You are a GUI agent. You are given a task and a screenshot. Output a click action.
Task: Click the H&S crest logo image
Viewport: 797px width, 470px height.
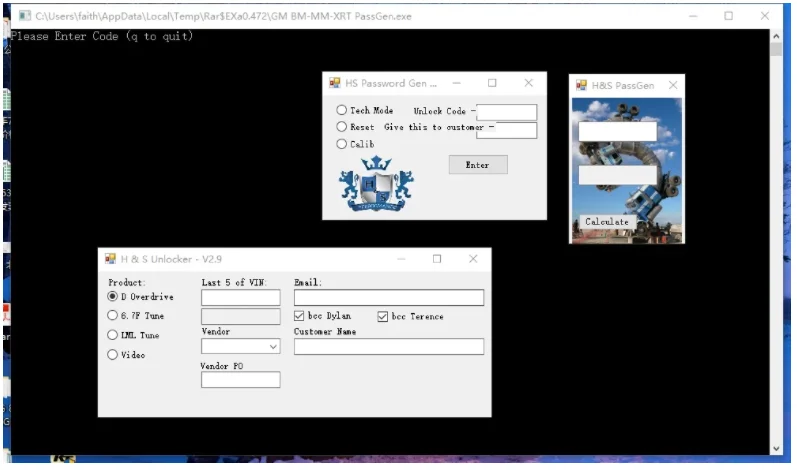(x=376, y=184)
